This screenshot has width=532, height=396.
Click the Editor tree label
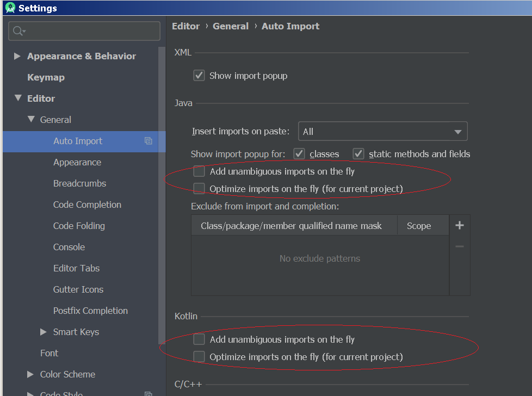pyautogui.click(x=41, y=98)
